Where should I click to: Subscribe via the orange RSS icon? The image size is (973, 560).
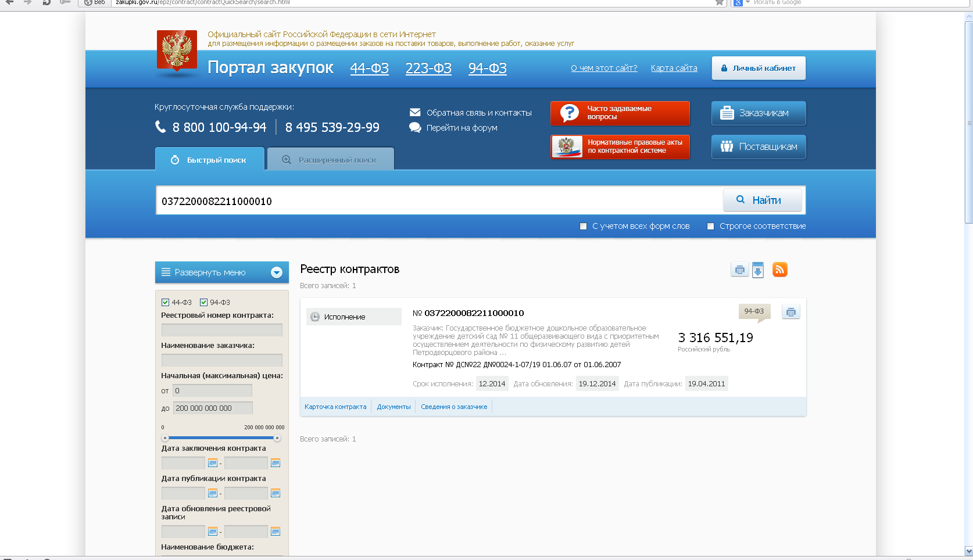[779, 270]
